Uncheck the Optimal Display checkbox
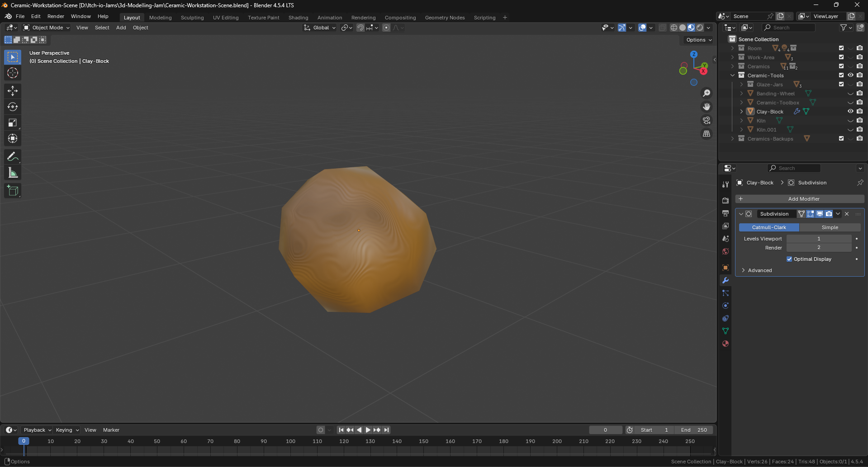The width and height of the screenshot is (868, 467). click(789, 259)
